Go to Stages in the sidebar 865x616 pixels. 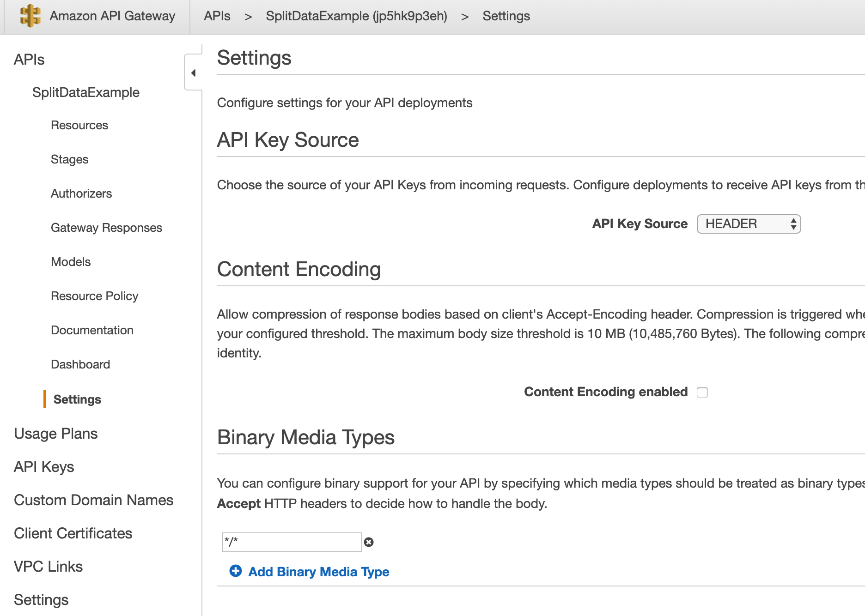pyautogui.click(x=69, y=159)
